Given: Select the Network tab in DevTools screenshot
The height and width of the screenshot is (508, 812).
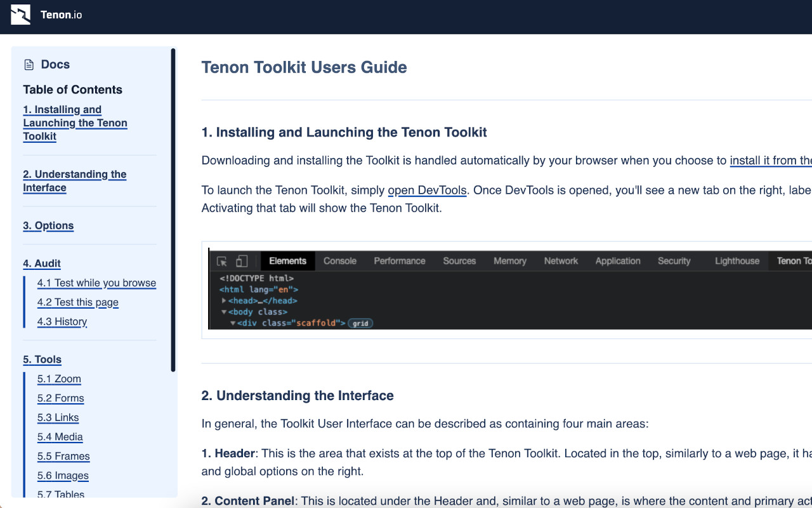Looking at the screenshot, I should click(561, 261).
